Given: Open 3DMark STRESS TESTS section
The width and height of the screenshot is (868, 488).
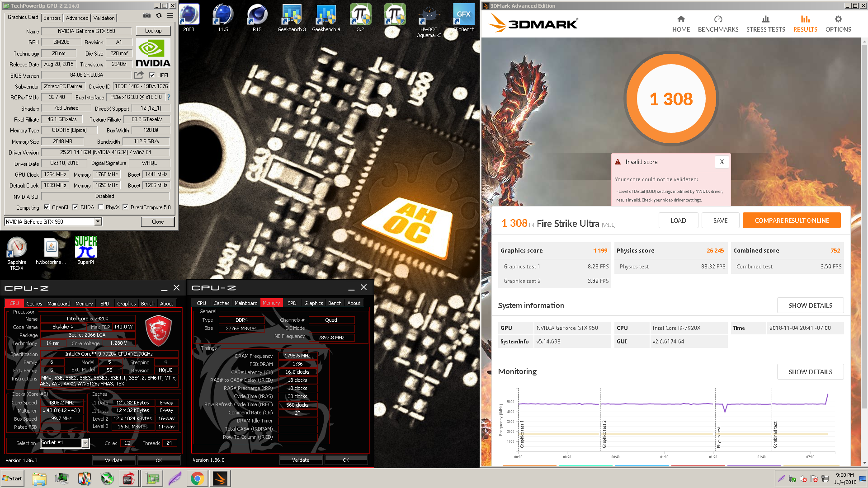Looking at the screenshot, I should (765, 24).
